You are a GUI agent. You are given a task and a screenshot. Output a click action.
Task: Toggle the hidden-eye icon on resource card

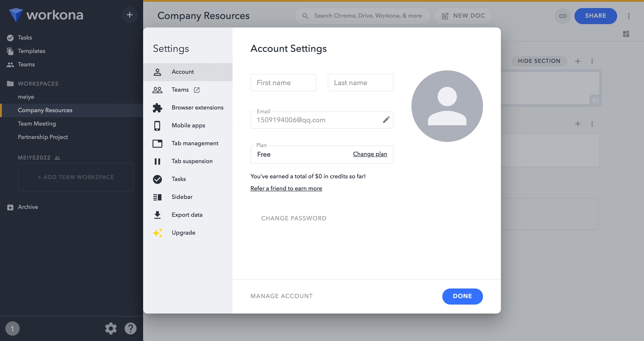595,100
